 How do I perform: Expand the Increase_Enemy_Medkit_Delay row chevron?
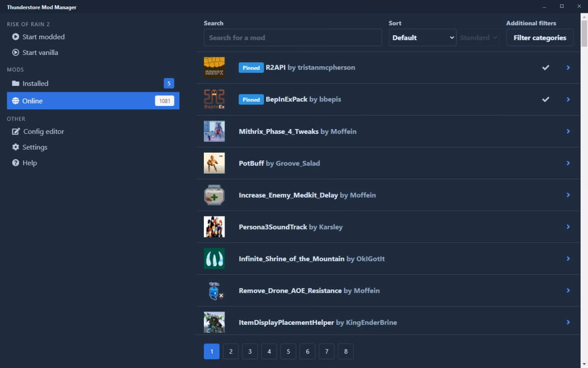(568, 195)
